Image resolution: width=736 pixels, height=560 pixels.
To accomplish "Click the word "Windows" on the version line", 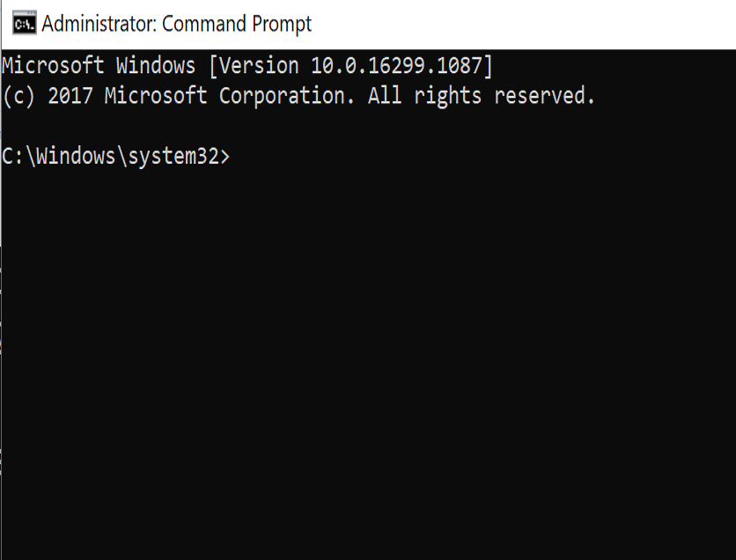I will pos(156,65).
